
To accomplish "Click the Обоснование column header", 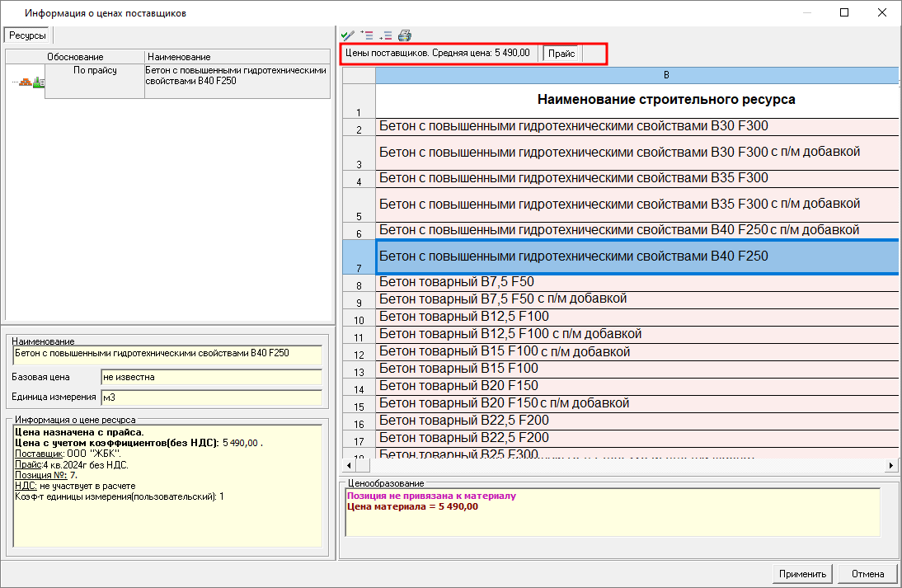I will tap(75, 57).
